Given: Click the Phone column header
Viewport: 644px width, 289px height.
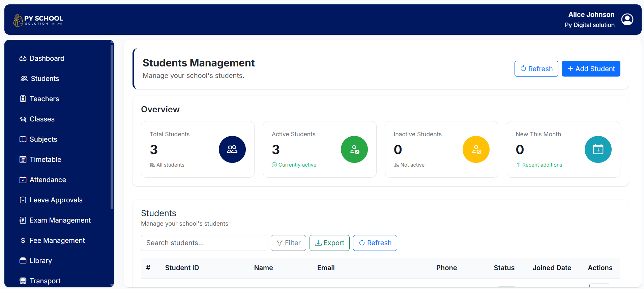Looking at the screenshot, I should click(447, 268).
